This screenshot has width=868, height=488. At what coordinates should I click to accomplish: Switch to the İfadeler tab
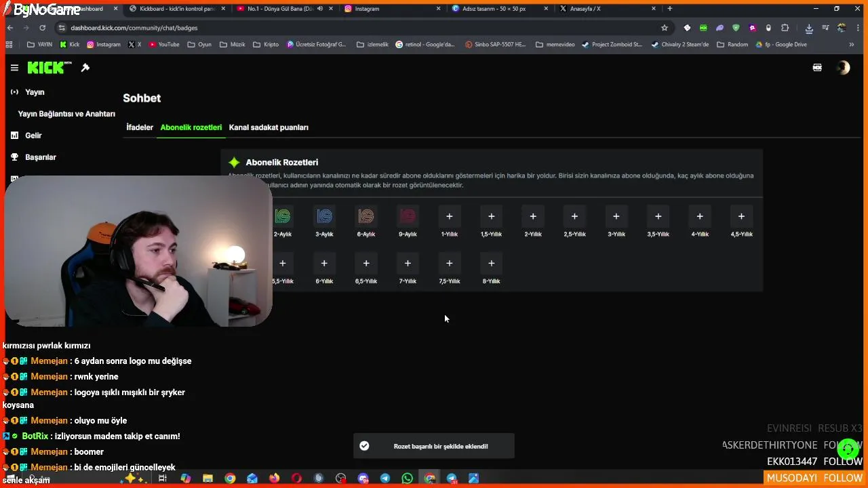click(x=140, y=127)
